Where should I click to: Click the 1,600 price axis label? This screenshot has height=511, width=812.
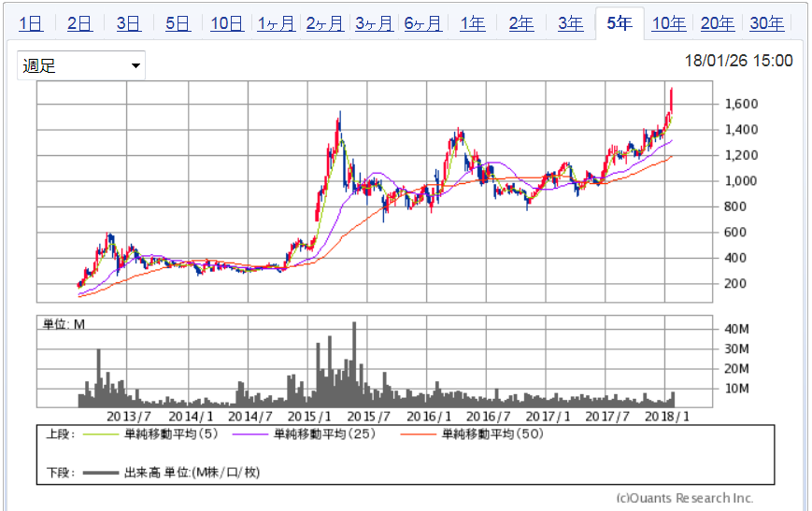tap(741, 104)
